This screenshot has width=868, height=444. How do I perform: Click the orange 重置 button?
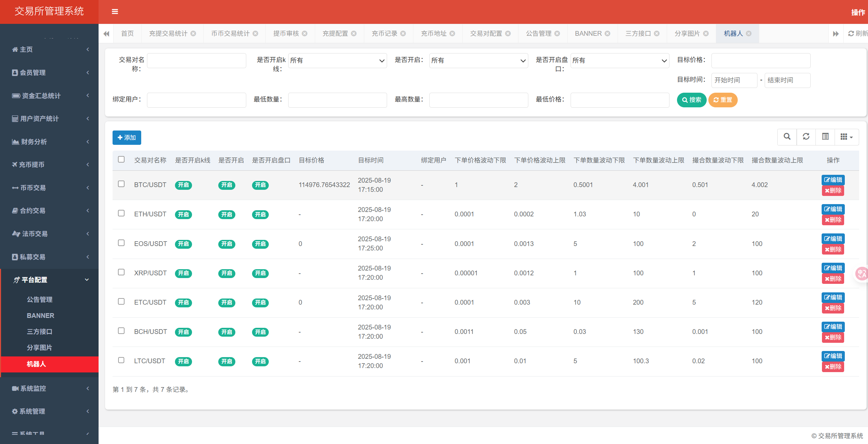(x=723, y=100)
